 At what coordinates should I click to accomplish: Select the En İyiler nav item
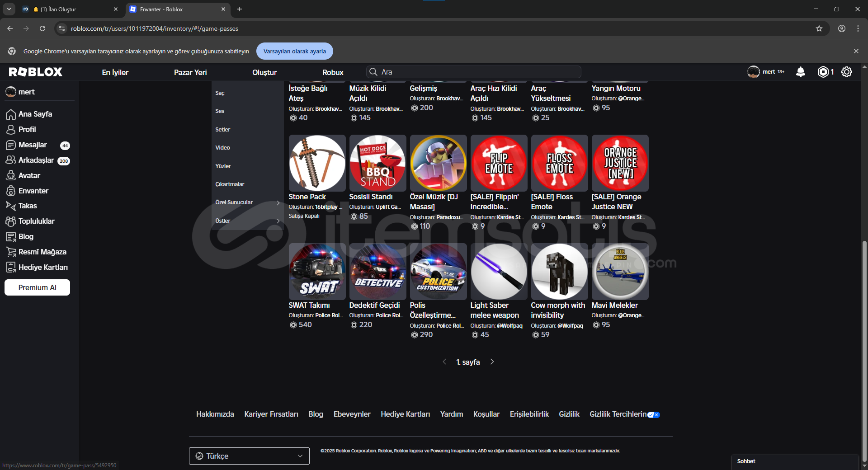[x=115, y=72]
